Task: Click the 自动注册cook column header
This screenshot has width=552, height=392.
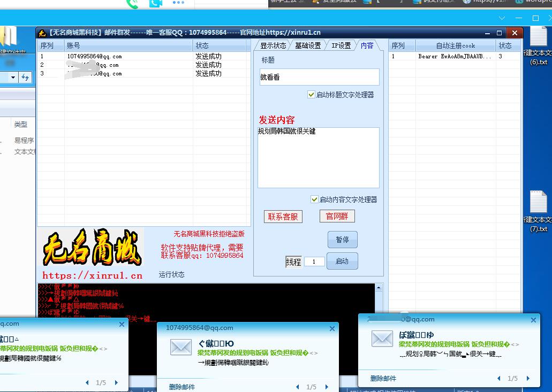Action: [456, 45]
